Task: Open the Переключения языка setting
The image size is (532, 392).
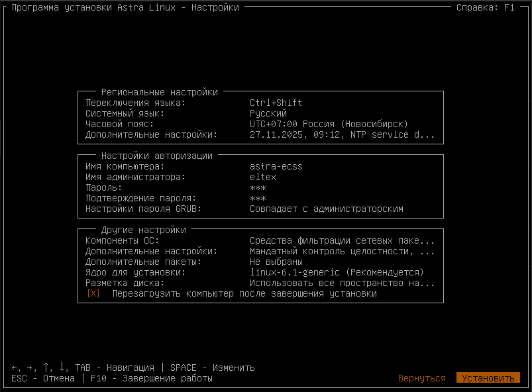Action: [276, 103]
